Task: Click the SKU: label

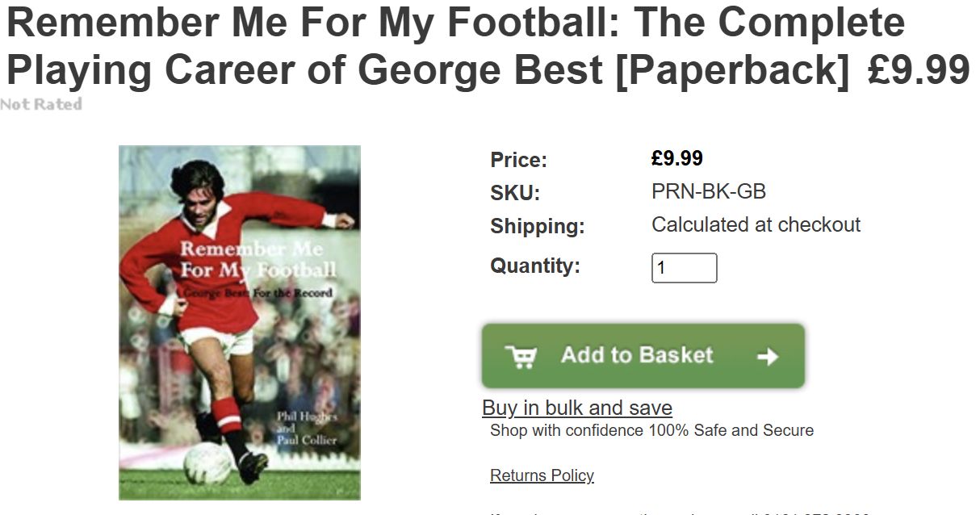Action: click(515, 193)
